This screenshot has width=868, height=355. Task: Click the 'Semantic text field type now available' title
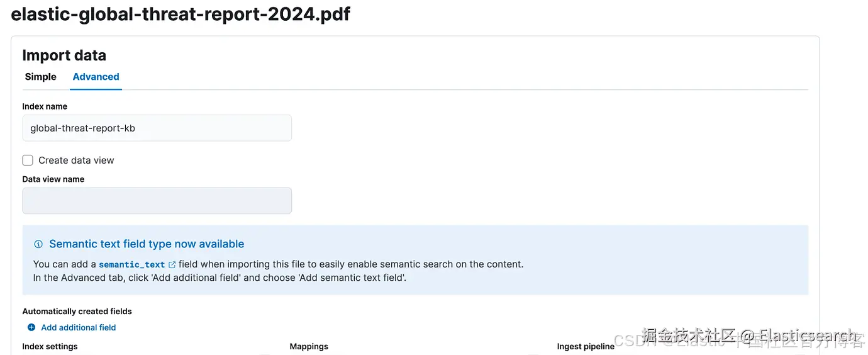(147, 244)
